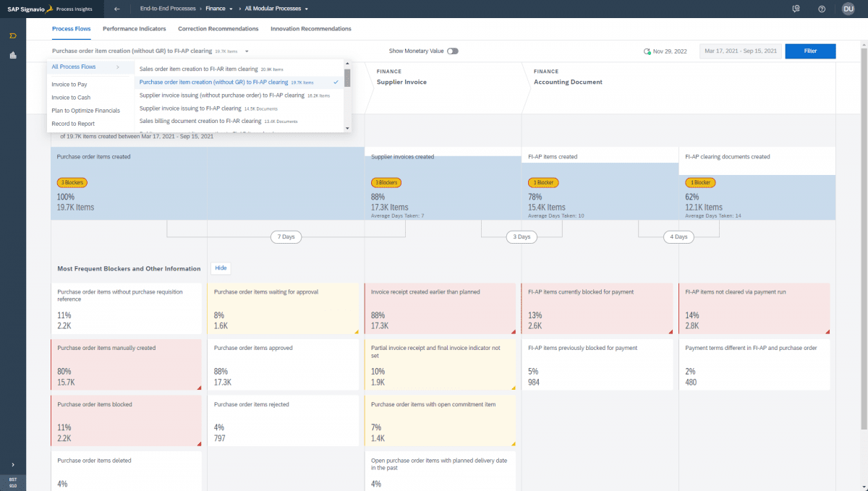Open Help via the question mark icon

coord(821,9)
